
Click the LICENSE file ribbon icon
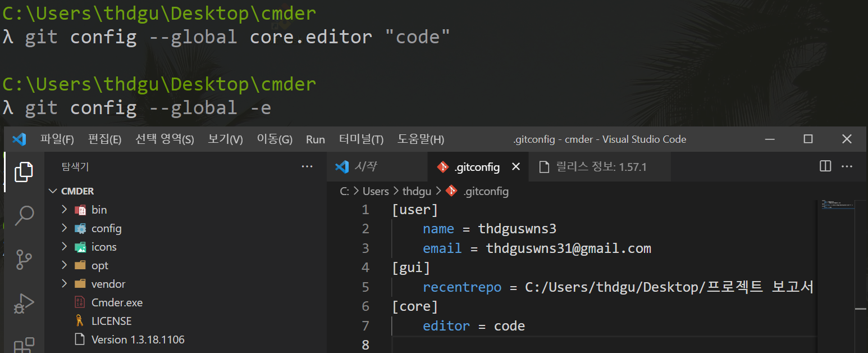point(80,321)
